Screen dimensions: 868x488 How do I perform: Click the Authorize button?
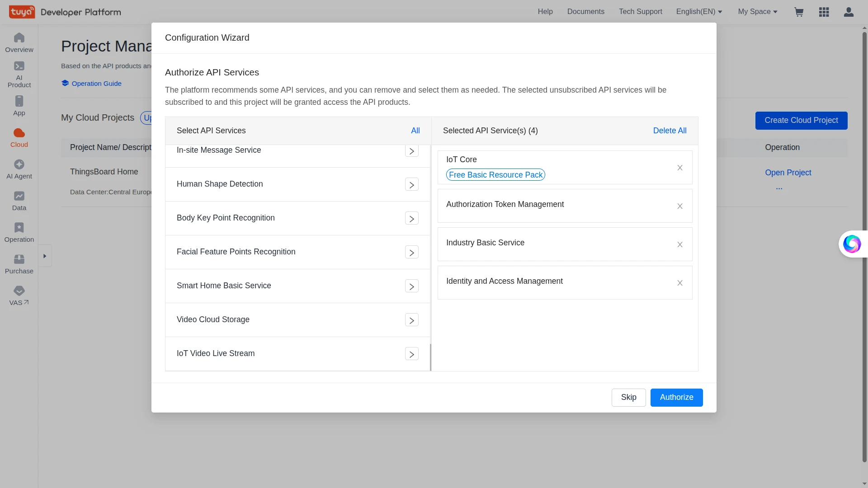(676, 398)
